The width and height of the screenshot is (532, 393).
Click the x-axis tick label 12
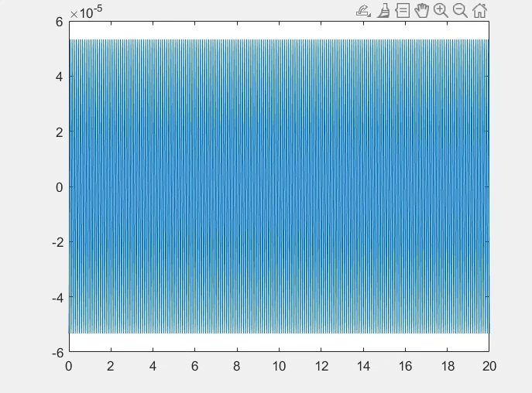click(x=321, y=366)
